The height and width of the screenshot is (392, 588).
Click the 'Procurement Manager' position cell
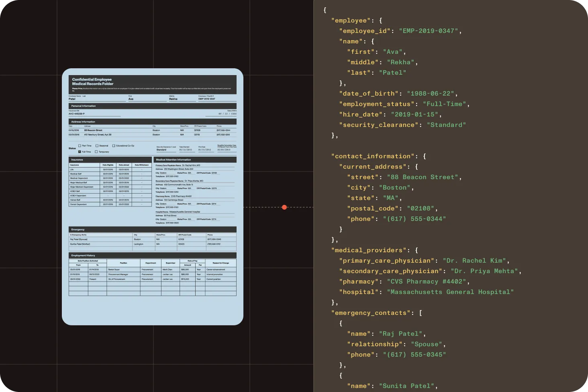[123, 274]
